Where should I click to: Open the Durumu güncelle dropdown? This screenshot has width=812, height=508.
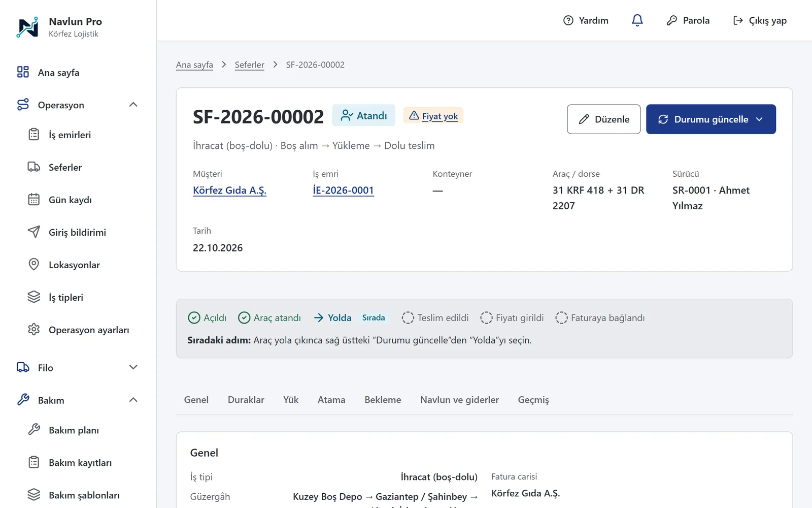pyautogui.click(x=710, y=119)
